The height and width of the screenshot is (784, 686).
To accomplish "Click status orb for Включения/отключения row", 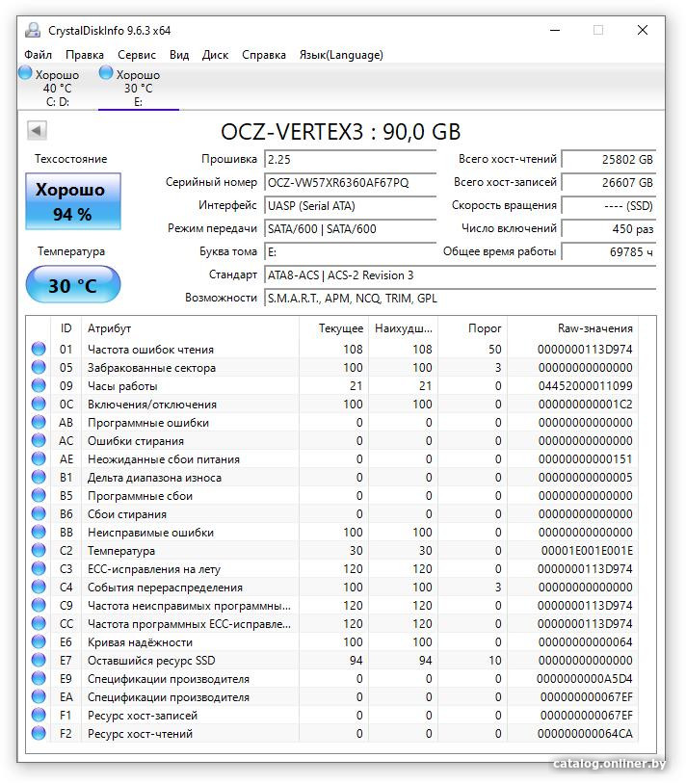I will click(x=39, y=404).
